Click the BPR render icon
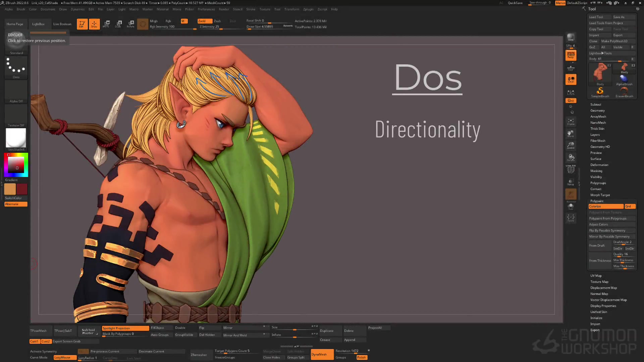The width and height of the screenshot is (644, 362). 571,38
